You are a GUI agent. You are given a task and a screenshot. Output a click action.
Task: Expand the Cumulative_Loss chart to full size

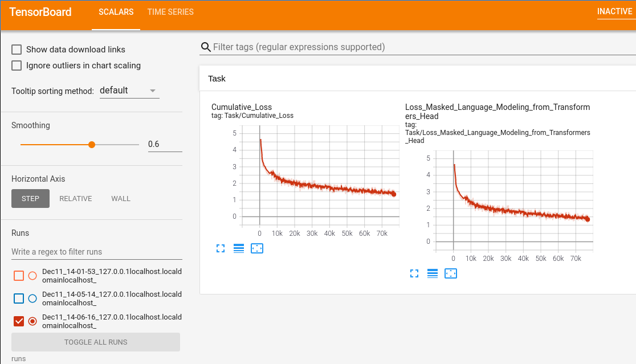coord(221,248)
